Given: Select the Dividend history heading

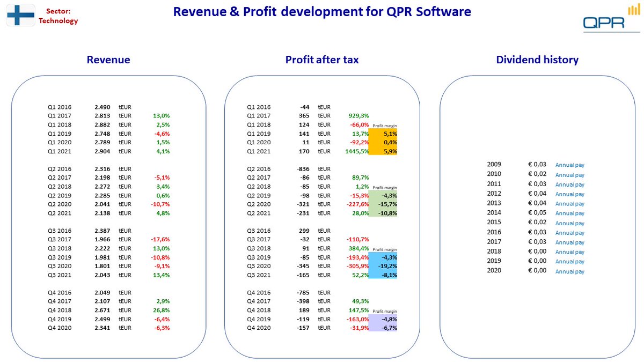Looking at the screenshot, I should point(537,60).
